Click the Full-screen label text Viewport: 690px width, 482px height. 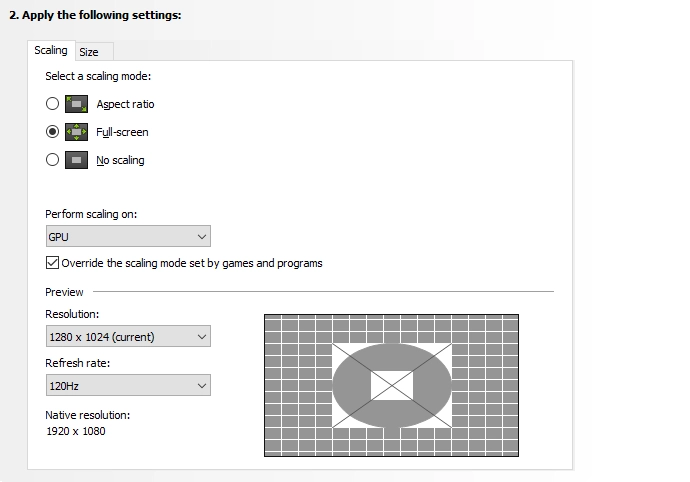point(122,132)
